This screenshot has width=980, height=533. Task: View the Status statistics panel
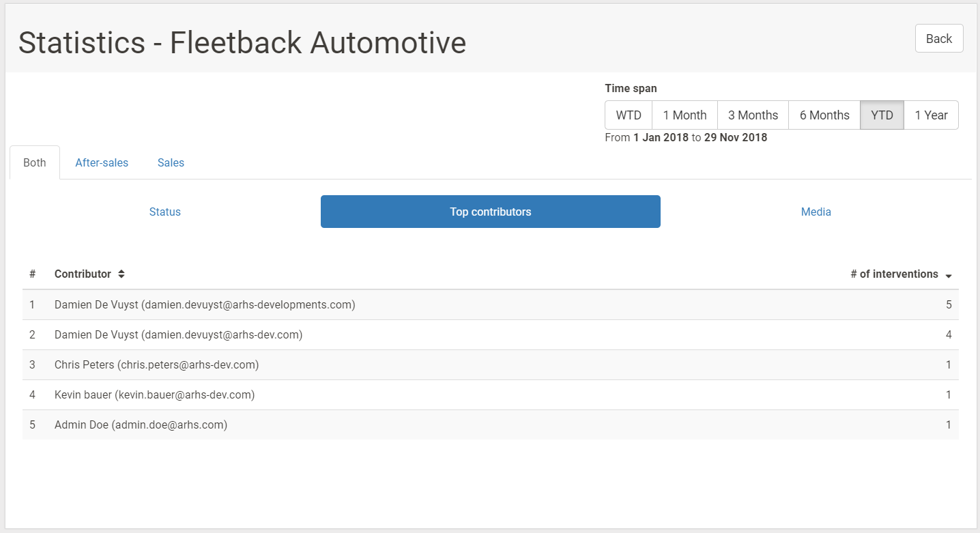[164, 212]
